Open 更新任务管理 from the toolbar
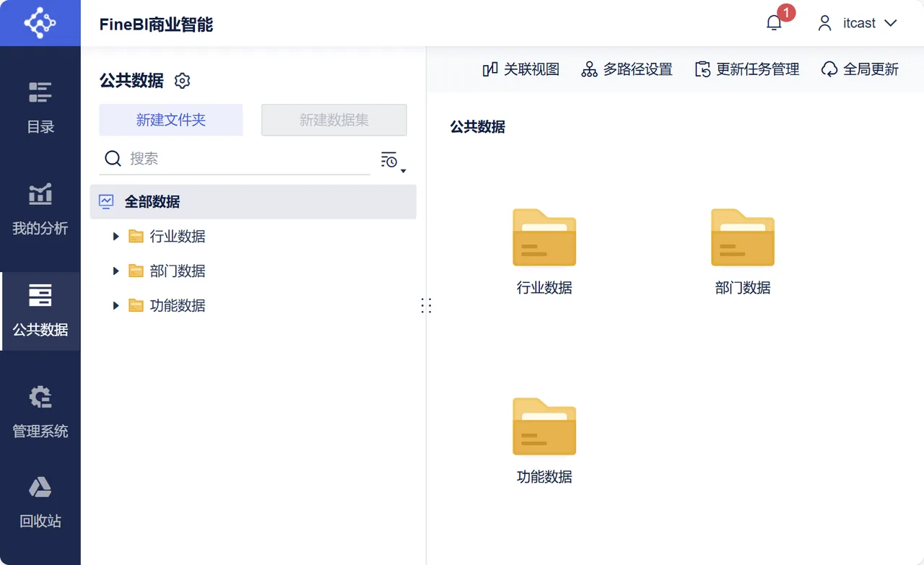This screenshot has width=924, height=565. [747, 69]
